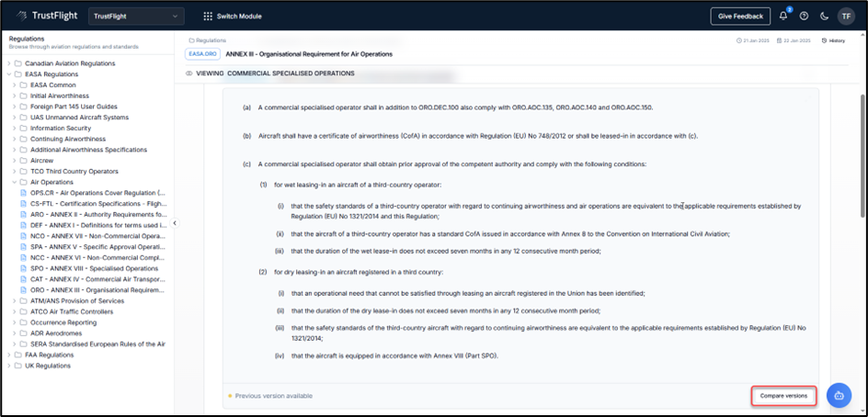Open the AI assistant chat bubble

click(839, 395)
